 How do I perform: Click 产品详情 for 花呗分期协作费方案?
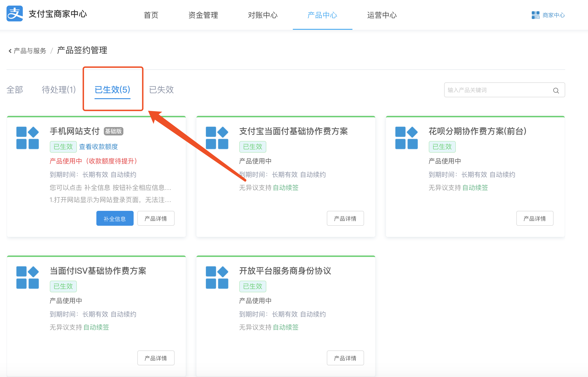[534, 218]
